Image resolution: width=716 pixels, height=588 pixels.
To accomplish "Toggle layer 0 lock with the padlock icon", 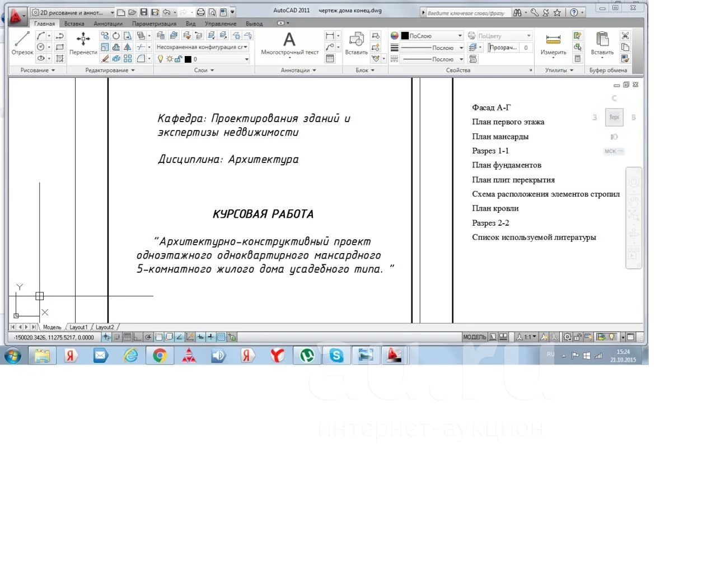I will pyautogui.click(x=179, y=59).
